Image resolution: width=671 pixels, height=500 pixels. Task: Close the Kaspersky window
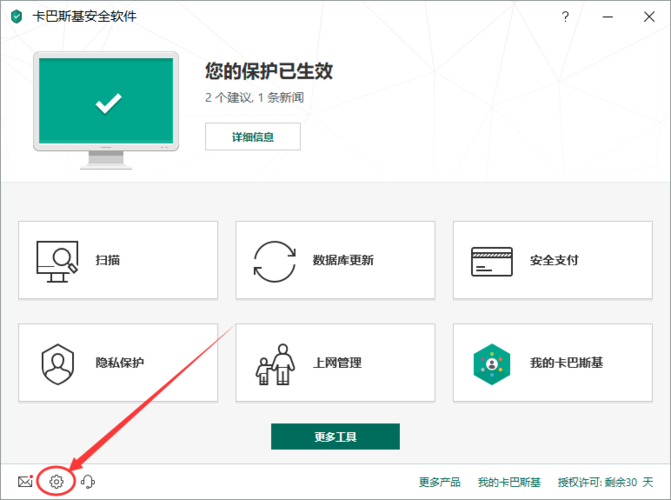pos(649,17)
